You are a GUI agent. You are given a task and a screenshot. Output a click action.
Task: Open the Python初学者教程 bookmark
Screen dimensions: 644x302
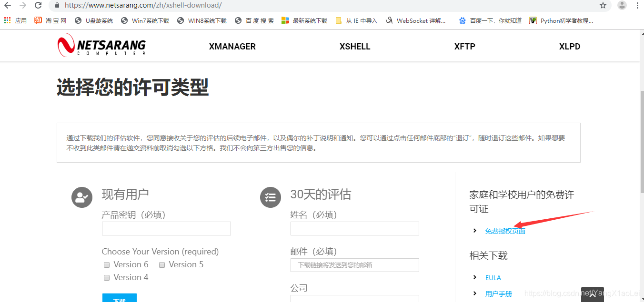(562, 20)
